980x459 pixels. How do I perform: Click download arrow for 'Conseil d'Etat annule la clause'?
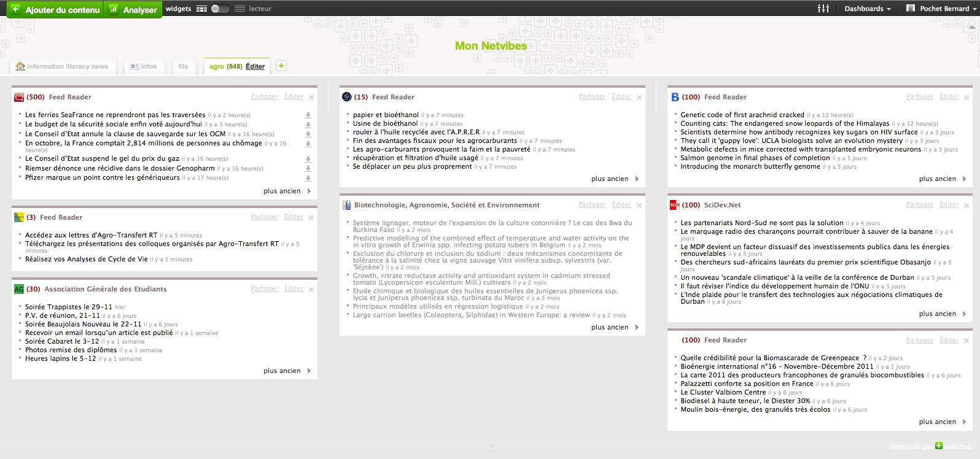tap(308, 134)
